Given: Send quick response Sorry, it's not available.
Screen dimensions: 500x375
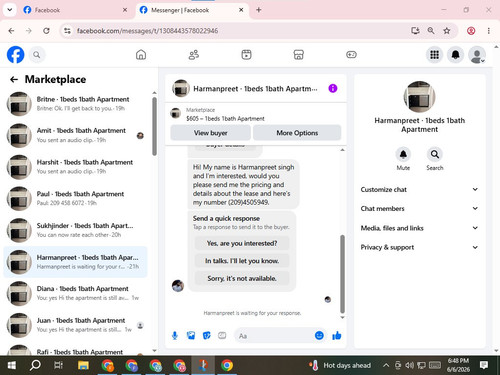Looking at the screenshot, I should tap(242, 278).
